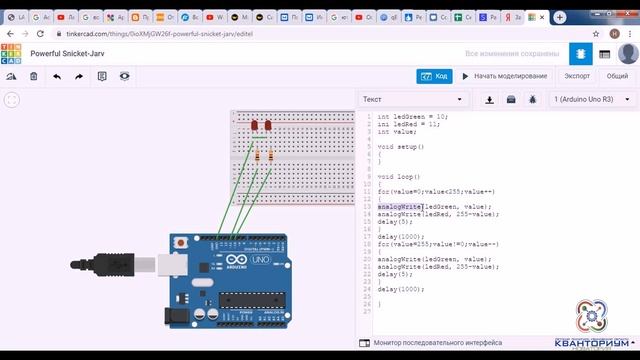Open the 1 (Arduino Uno R3) dropdown
The height and width of the screenshot is (360, 640).
[592, 99]
